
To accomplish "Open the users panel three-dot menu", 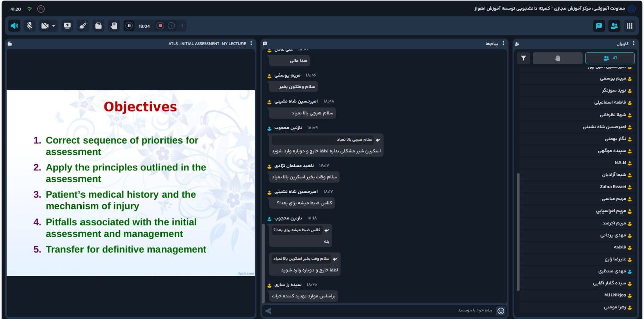I will [x=634, y=44].
